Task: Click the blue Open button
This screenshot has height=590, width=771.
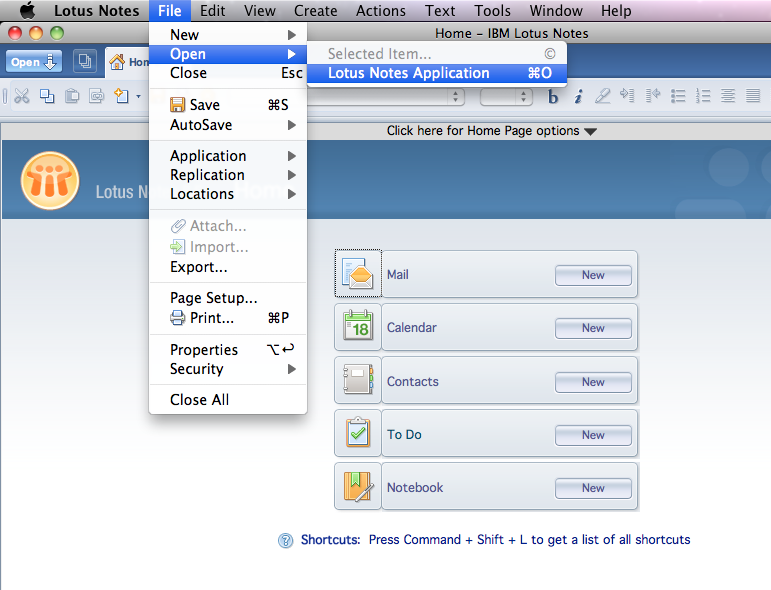Action: pyautogui.click(x=33, y=62)
